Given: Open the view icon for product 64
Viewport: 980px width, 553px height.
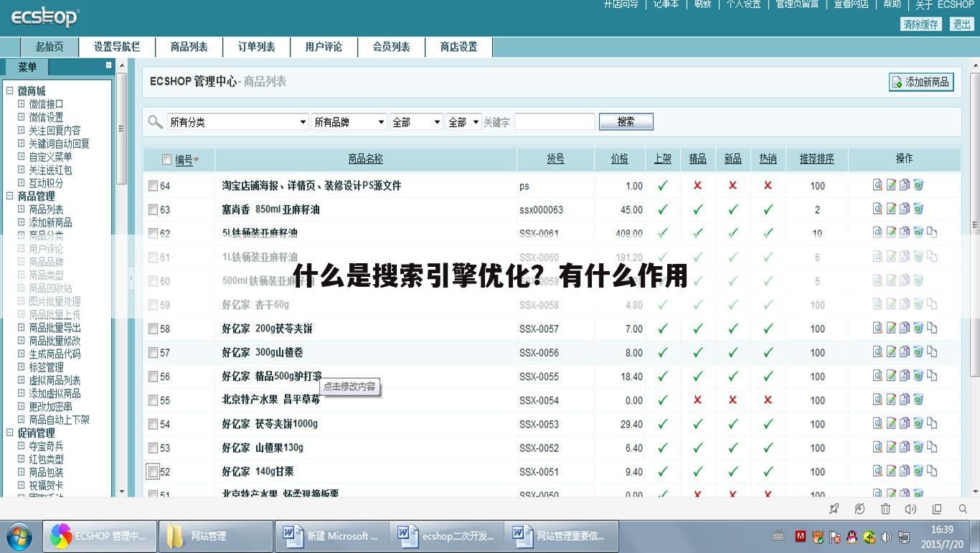Looking at the screenshot, I should tap(877, 185).
